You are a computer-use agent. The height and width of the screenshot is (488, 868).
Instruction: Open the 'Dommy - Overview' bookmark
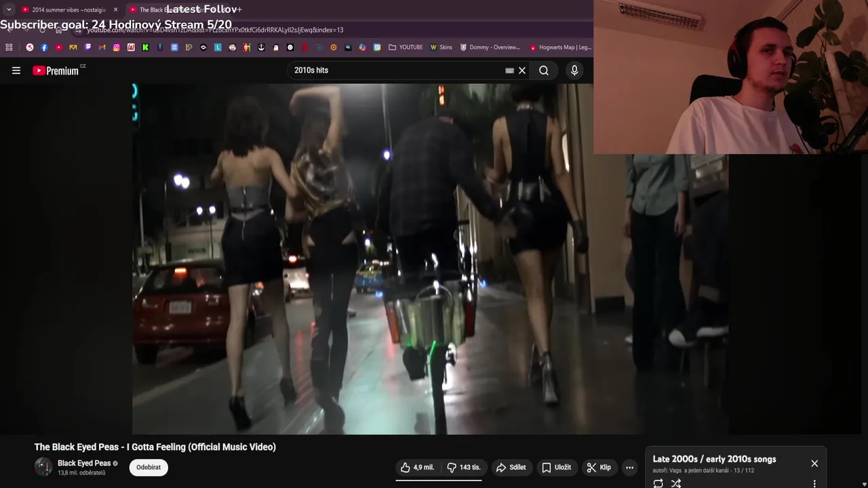490,47
